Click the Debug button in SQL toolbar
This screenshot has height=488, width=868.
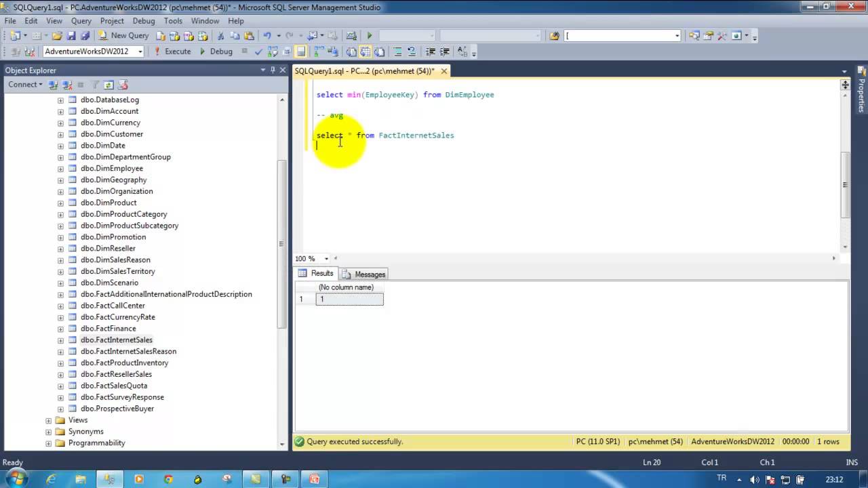coord(215,52)
